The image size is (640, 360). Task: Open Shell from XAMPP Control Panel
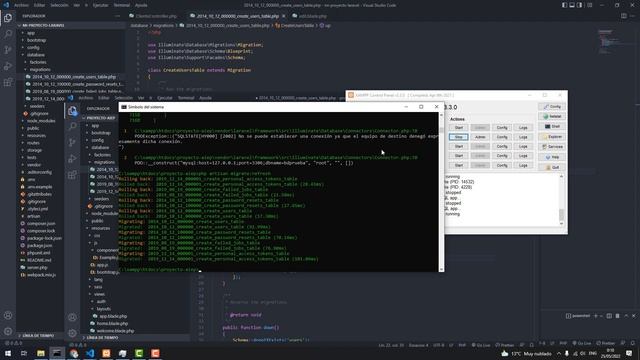pos(552,127)
